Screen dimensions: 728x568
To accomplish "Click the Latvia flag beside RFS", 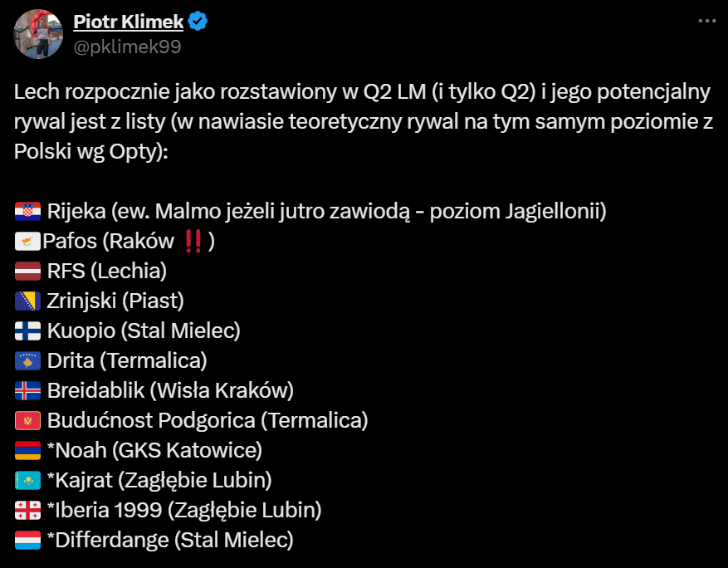I will [x=28, y=272].
